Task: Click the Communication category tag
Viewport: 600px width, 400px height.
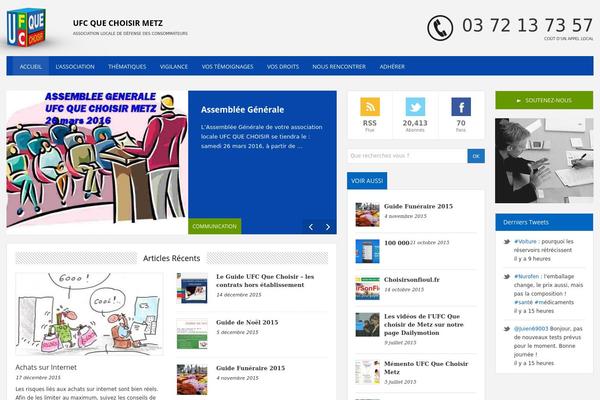Action: click(x=215, y=226)
